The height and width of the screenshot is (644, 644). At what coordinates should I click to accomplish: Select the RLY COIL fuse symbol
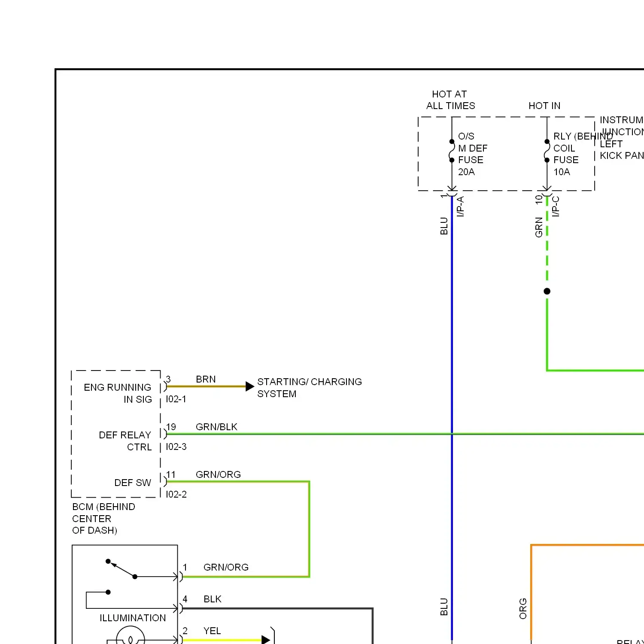coord(547,151)
